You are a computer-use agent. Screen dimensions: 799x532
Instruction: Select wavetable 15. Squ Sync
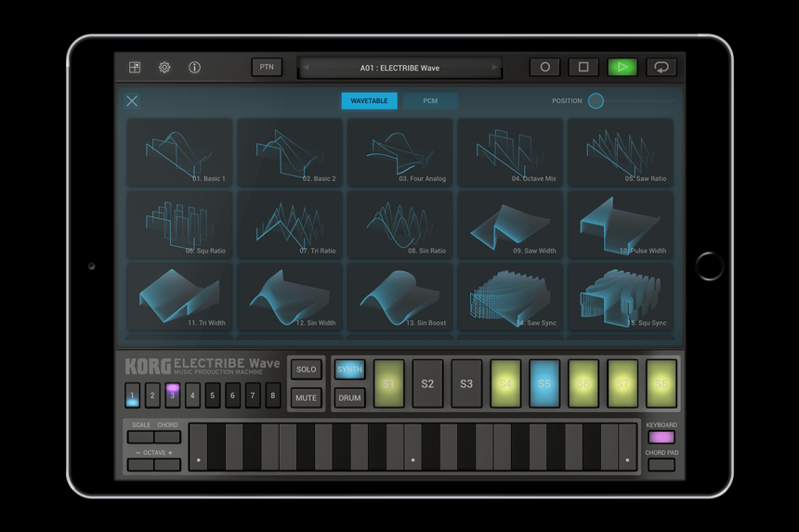coord(620,297)
